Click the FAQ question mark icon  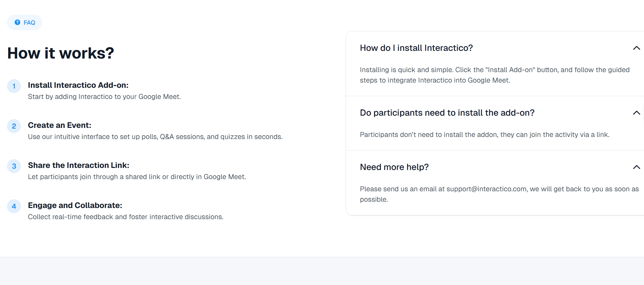tap(17, 22)
